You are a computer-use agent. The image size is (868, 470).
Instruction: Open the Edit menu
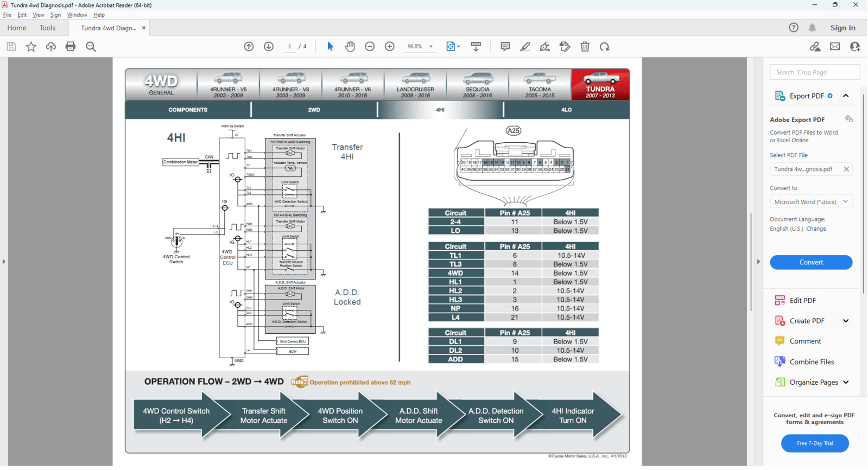pyautogui.click(x=22, y=15)
